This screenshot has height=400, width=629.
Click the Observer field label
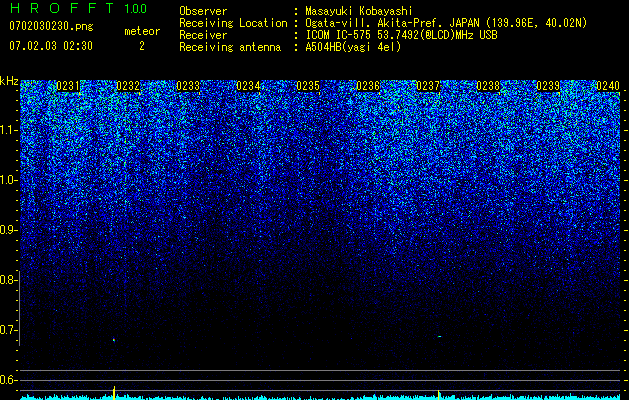[203, 11]
